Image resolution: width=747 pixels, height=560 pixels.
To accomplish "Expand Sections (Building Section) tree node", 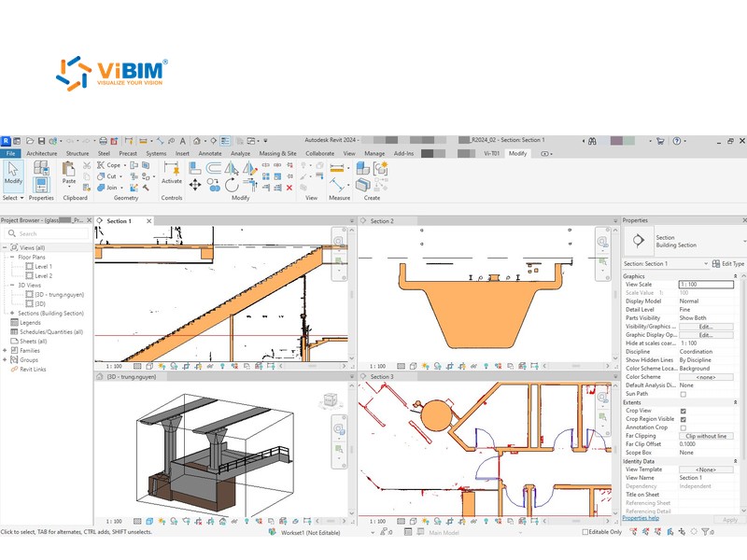I will tap(12, 314).
